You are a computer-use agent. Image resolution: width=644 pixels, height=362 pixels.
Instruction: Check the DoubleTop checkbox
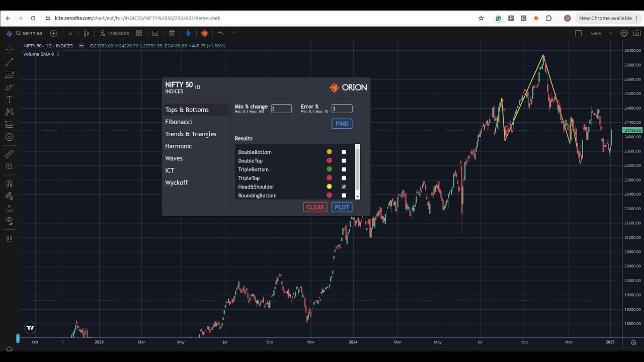[x=344, y=161]
